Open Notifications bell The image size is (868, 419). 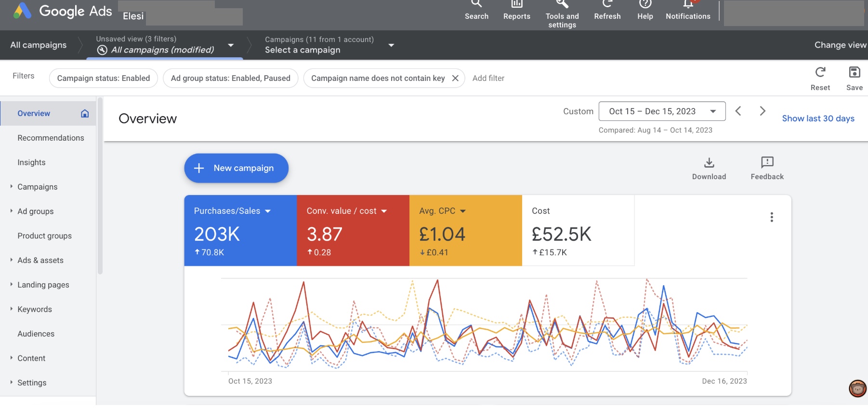[688, 5]
